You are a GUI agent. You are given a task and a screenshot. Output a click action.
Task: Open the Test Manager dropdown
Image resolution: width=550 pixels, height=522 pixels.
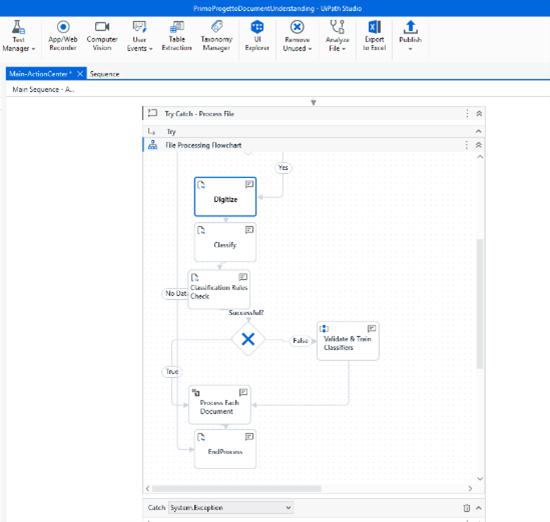[19, 36]
